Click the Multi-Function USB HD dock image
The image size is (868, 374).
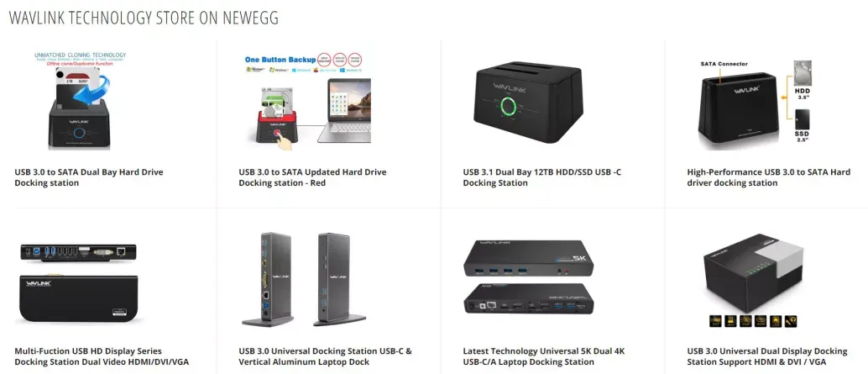[80, 284]
